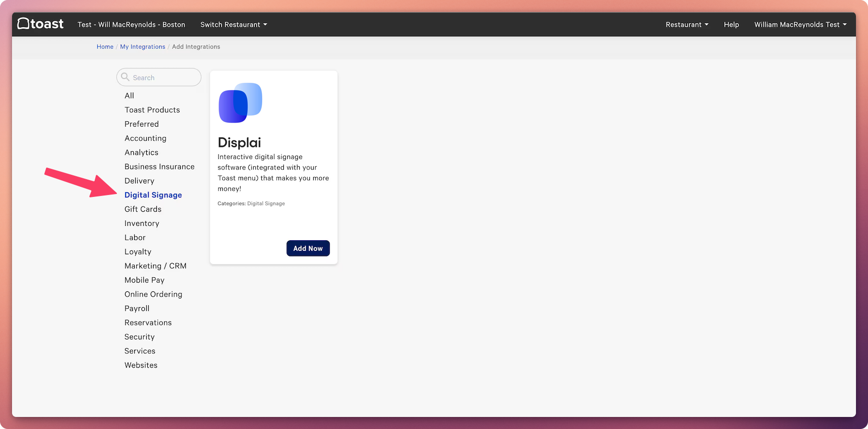This screenshot has height=429, width=868.
Task: Filter by Mobile Pay
Action: (144, 280)
